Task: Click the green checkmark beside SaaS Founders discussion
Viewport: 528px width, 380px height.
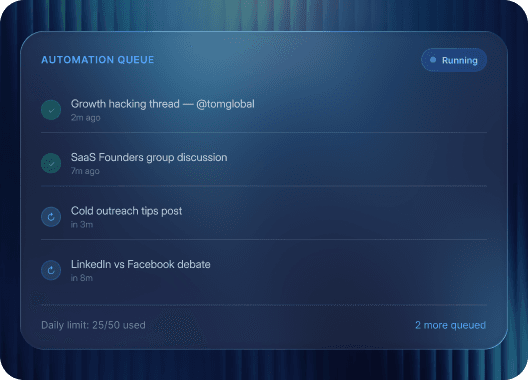Action: [x=51, y=163]
